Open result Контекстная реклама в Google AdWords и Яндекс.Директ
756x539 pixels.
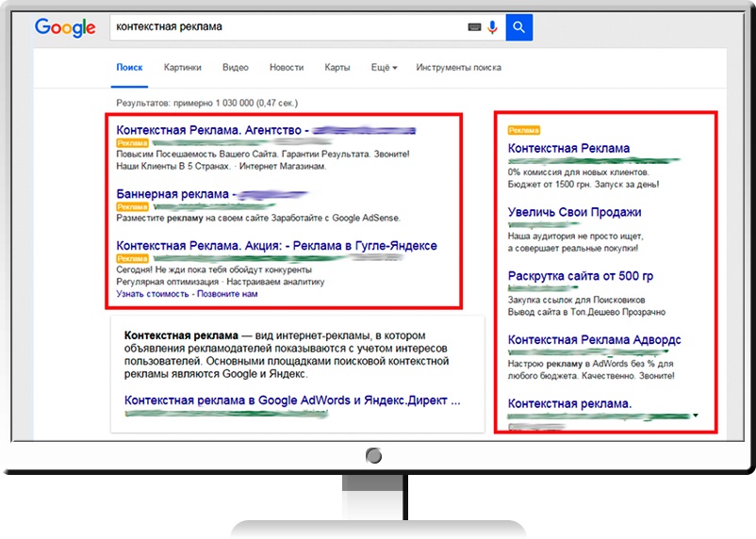[292, 400]
